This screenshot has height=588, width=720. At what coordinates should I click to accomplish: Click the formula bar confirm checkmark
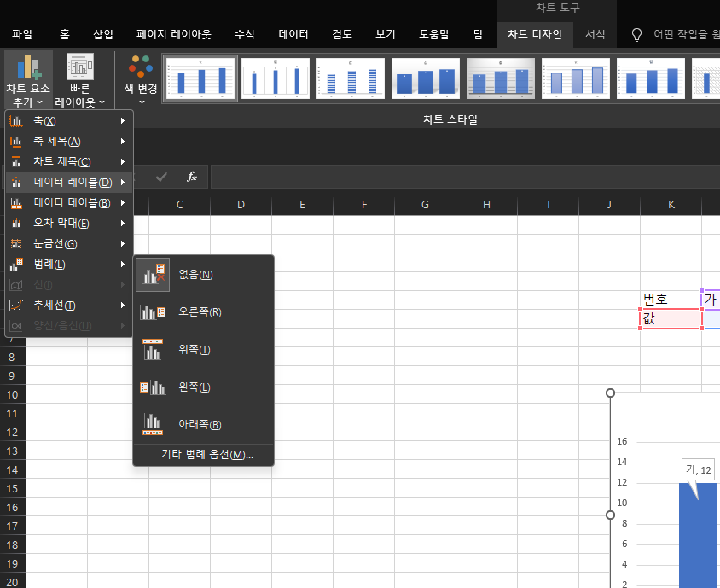161,177
